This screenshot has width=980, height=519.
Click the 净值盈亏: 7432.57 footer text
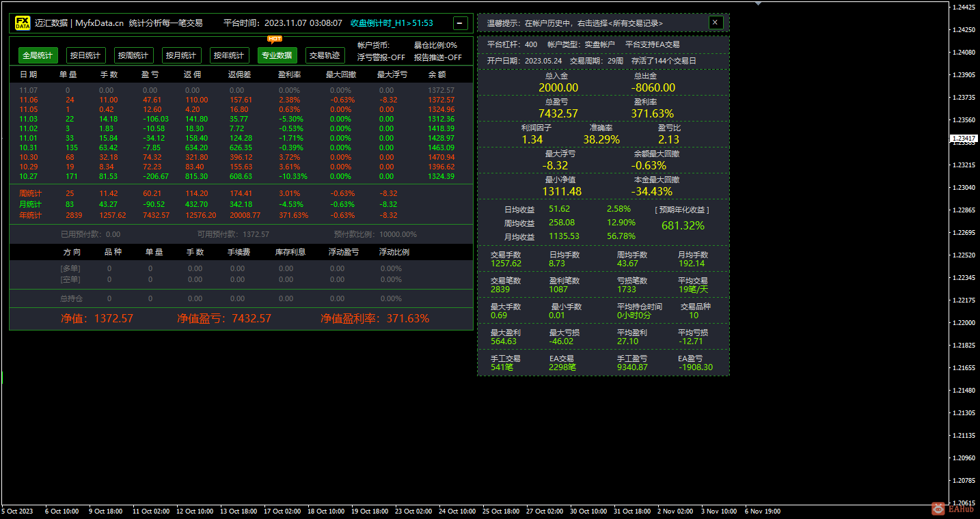pos(224,318)
